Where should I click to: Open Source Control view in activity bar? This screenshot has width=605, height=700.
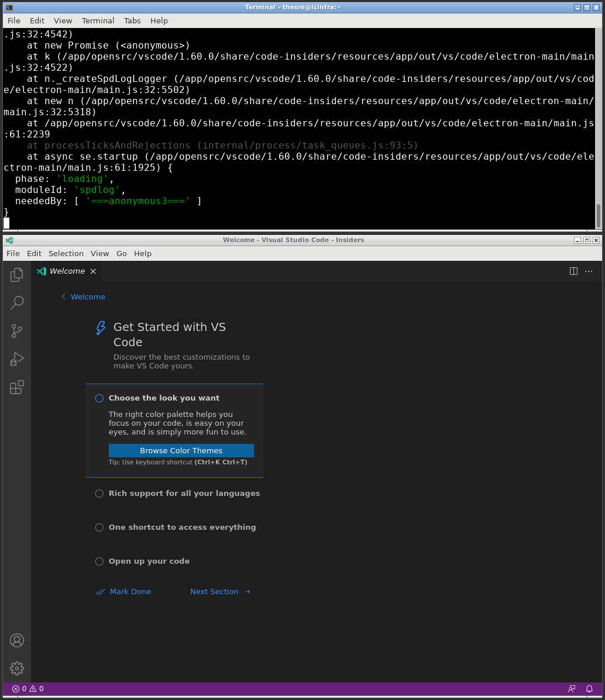(x=16, y=331)
